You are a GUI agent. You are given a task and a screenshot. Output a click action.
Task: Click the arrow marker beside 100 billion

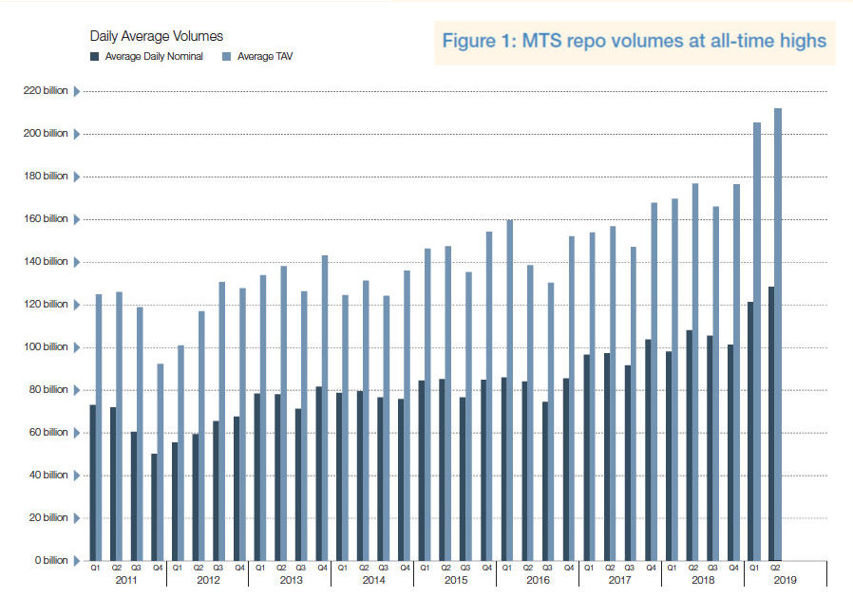coord(77,347)
